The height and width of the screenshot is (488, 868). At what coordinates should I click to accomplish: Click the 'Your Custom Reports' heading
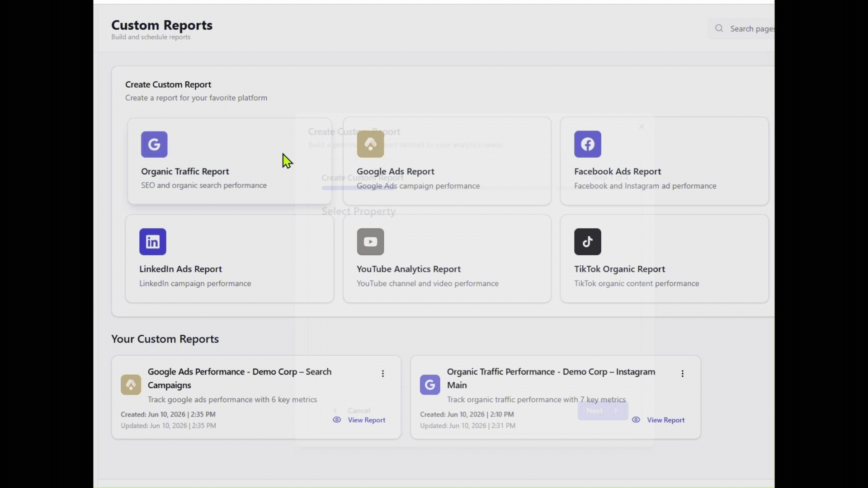coord(165,339)
